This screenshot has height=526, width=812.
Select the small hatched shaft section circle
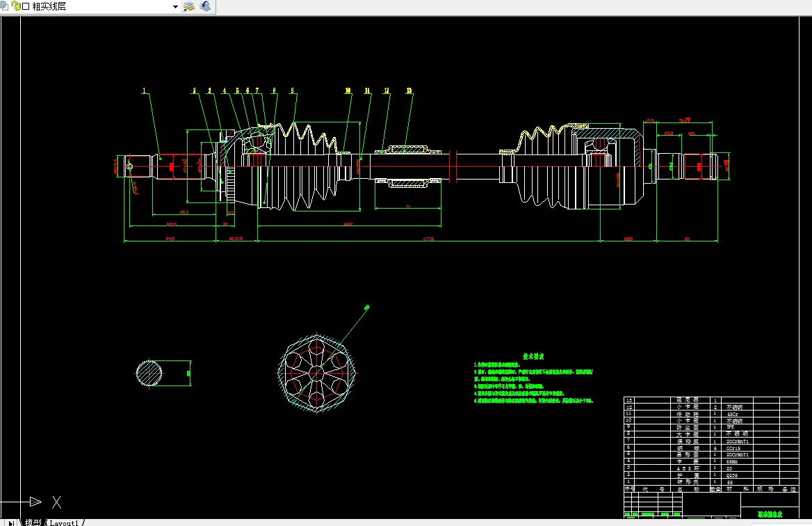click(x=149, y=373)
